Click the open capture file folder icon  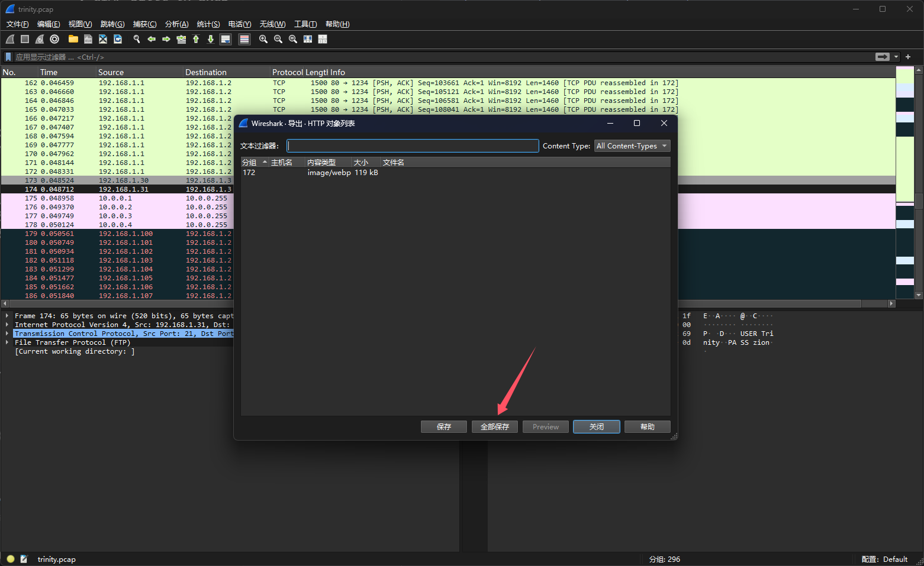coord(73,39)
